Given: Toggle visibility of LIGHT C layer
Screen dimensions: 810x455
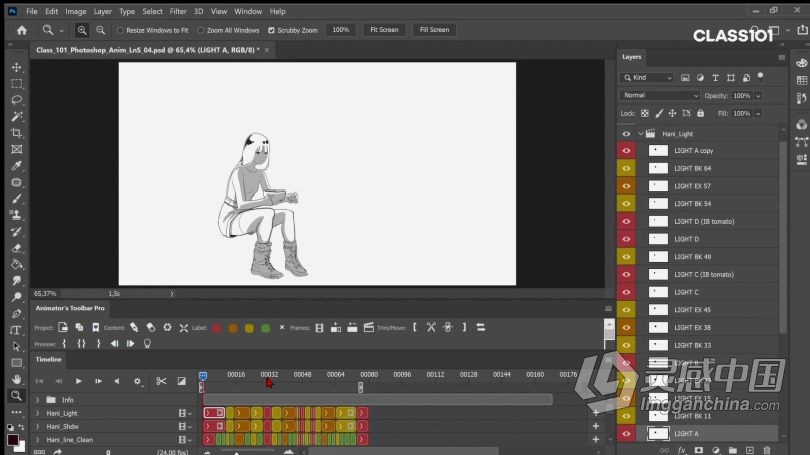Looking at the screenshot, I should coord(626,292).
